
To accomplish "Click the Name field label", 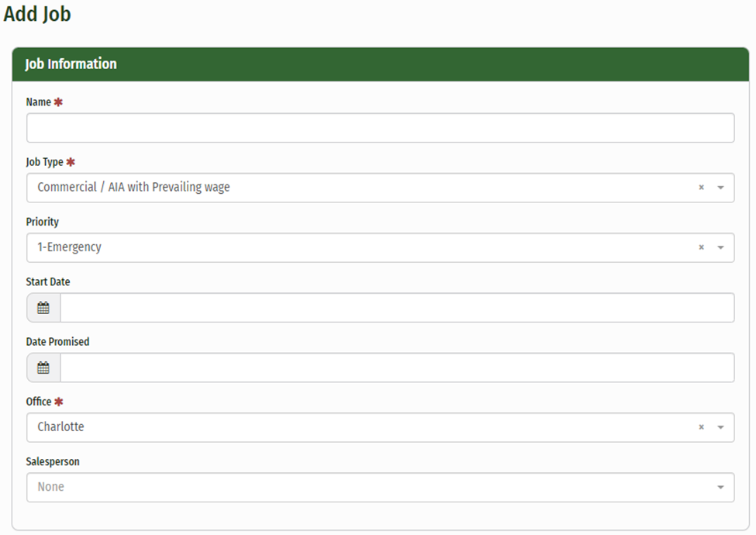I will (x=38, y=102).
